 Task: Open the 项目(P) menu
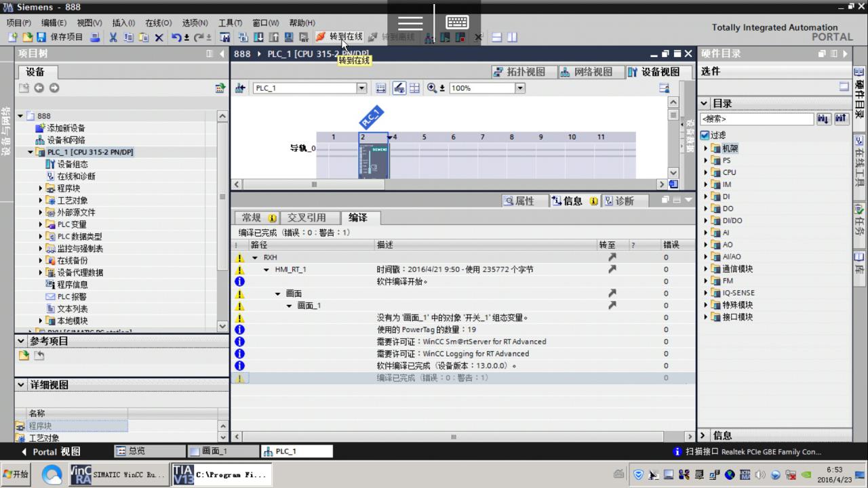[x=19, y=23]
